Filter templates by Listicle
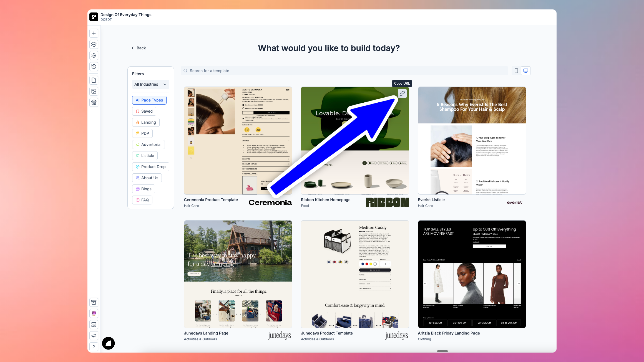The height and width of the screenshot is (362, 644). coord(145,156)
